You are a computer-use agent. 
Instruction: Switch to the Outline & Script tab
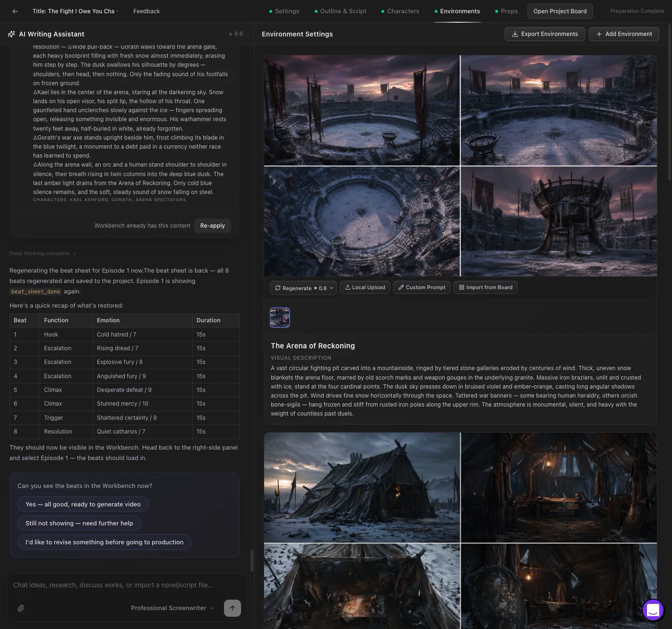[x=340, y=11]
